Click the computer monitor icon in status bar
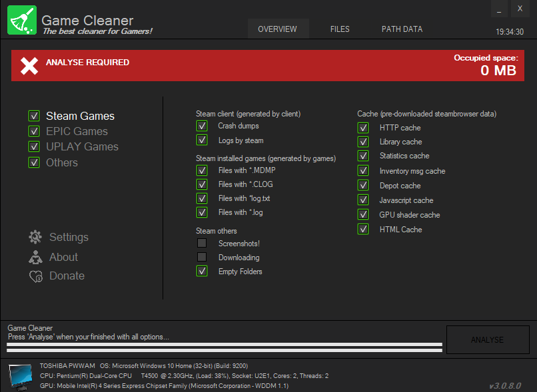The image size is (537, 392). (x=20, y=377)
